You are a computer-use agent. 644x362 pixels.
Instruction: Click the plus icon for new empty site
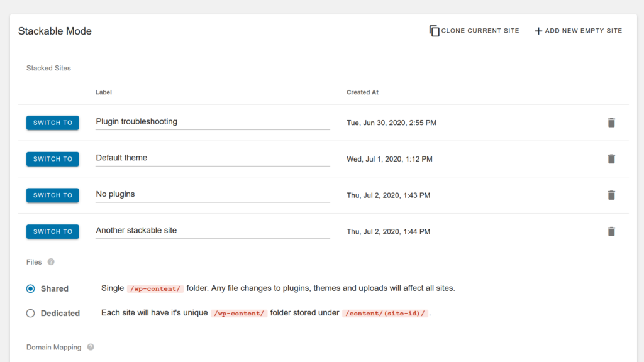[x=538, y=31]
